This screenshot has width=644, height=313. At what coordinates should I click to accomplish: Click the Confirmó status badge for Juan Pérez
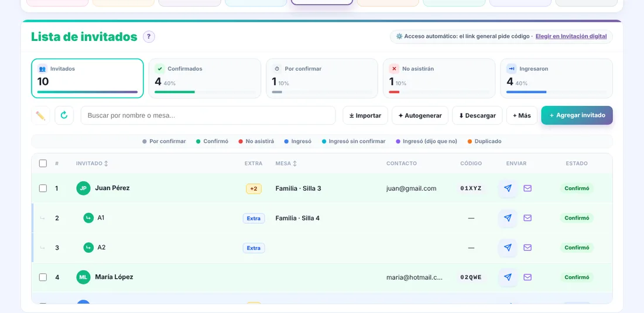coord(577,188)
